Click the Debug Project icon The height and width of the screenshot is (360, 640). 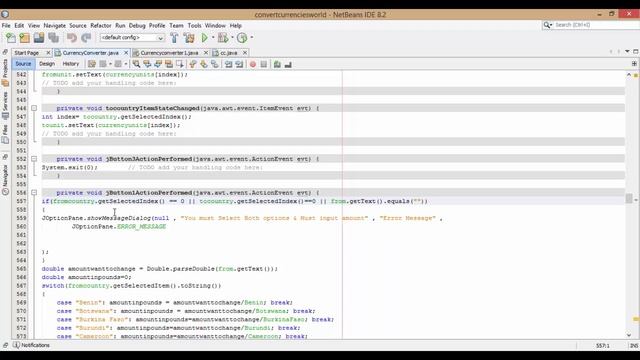[223, 38]
